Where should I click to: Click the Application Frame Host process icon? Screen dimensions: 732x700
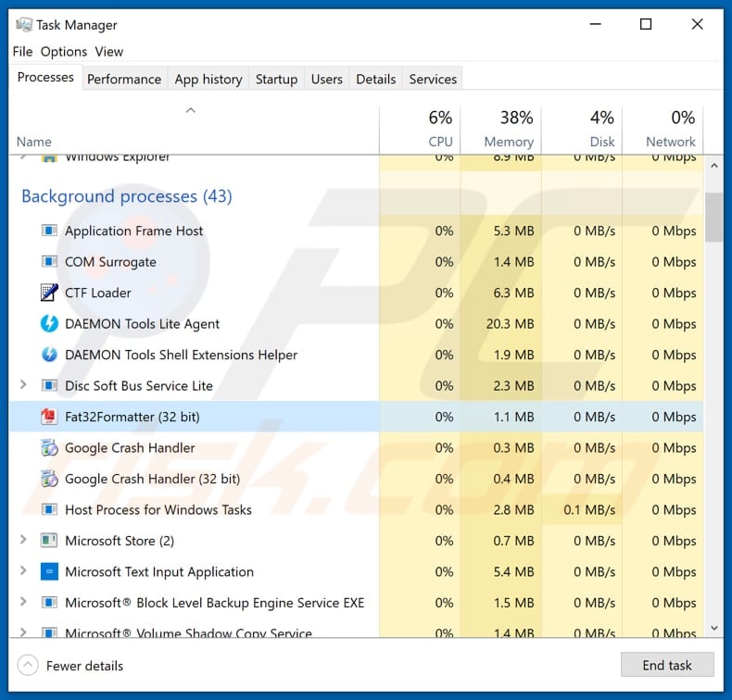(49, 231)
